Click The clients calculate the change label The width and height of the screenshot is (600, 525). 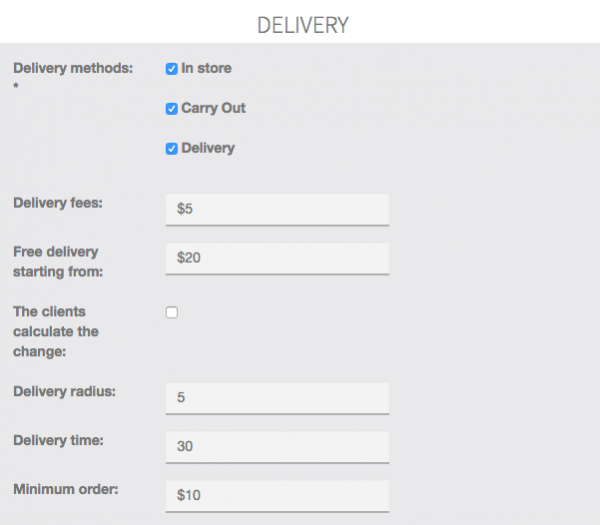(x=56, y=331)
